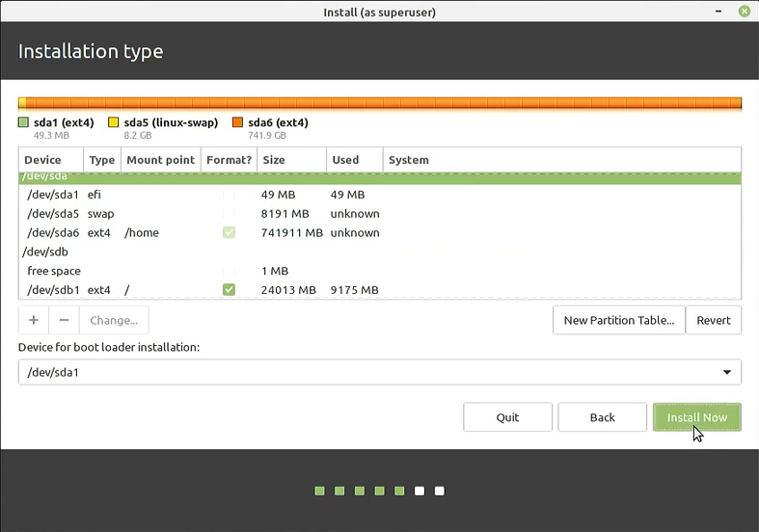
Task: Select the /dev/sda disk row
Action: [379, 177]
